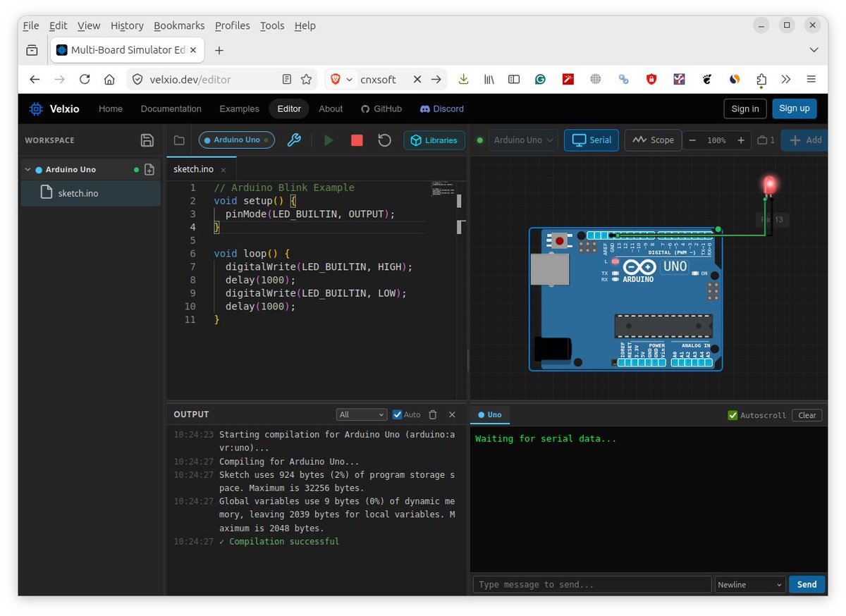Open the All output filter dropdown

tap(361, 414)
